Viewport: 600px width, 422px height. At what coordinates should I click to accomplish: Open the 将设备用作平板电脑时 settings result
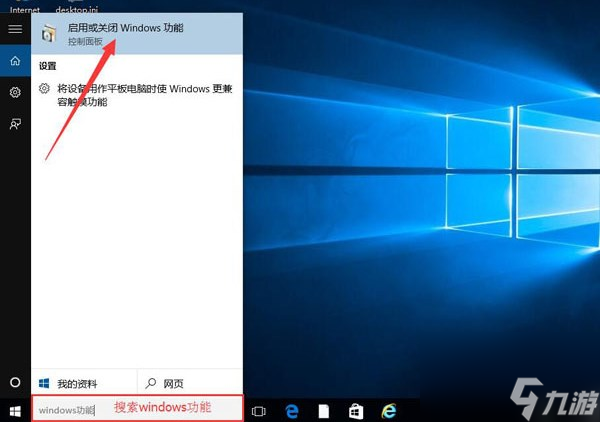coord(137,95)
